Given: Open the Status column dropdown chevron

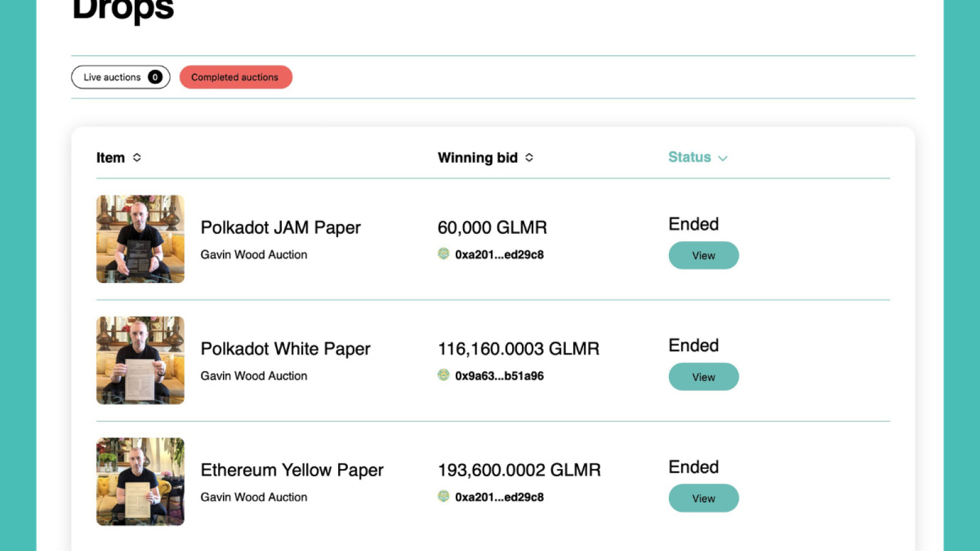Looking at the screenshot, I should point(723,158).
